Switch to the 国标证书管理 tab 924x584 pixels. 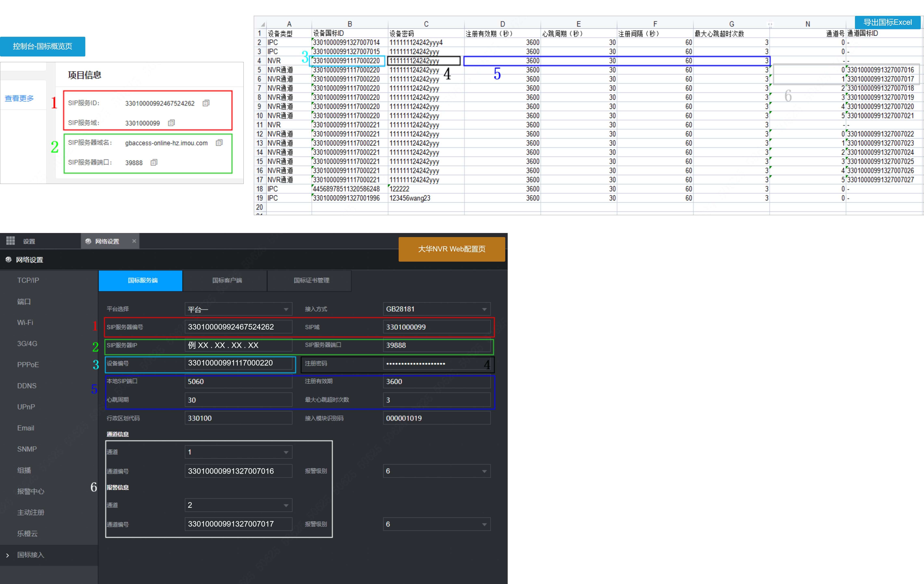pos(311,281)
